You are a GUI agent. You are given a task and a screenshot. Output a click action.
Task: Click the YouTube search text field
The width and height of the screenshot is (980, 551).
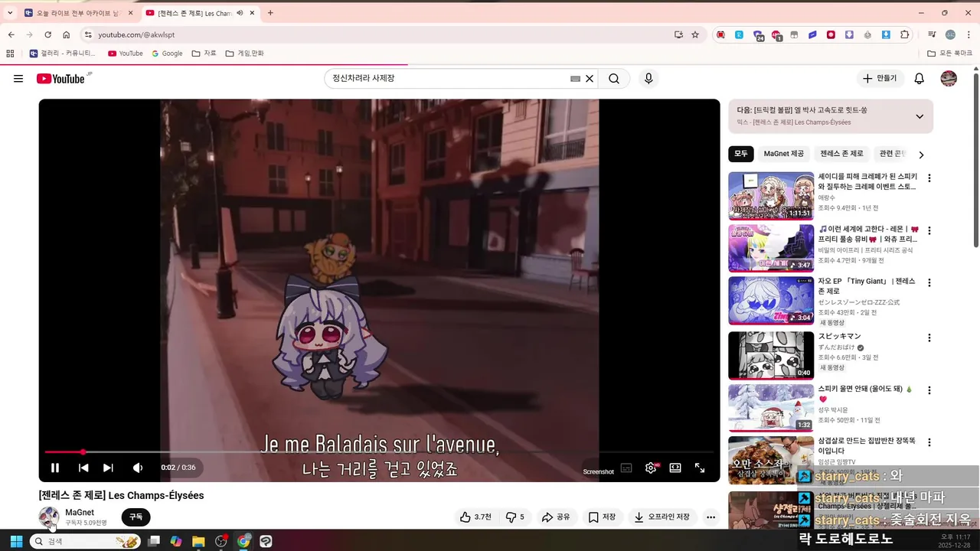[x=448, y=79]
